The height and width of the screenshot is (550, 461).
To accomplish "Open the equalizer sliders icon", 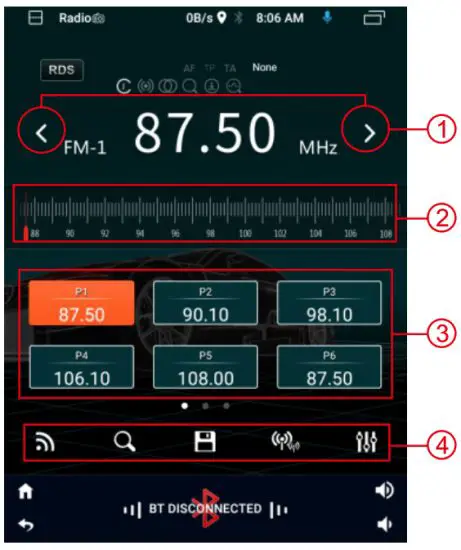I will click(366, 441).
